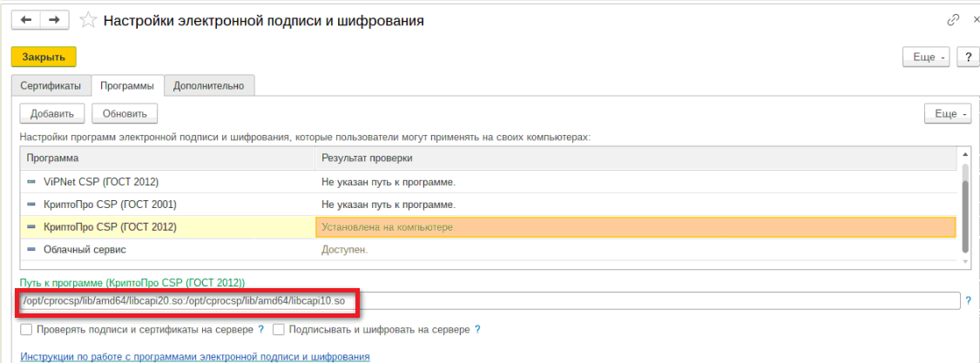Screen dimensions: 980x363
Task: Open the 'Дополнительно' tab
Action: tap(209, 85)
